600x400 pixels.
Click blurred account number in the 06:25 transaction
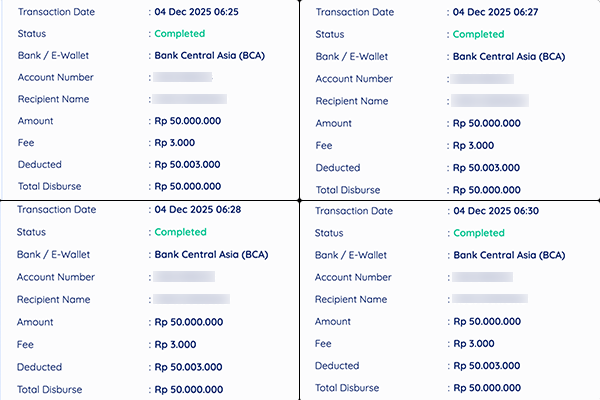pos(183,77)
